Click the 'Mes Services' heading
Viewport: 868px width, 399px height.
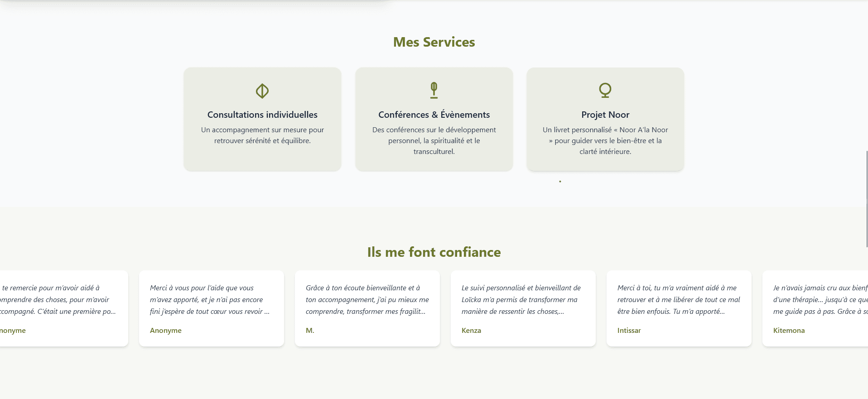pos(434,42)
